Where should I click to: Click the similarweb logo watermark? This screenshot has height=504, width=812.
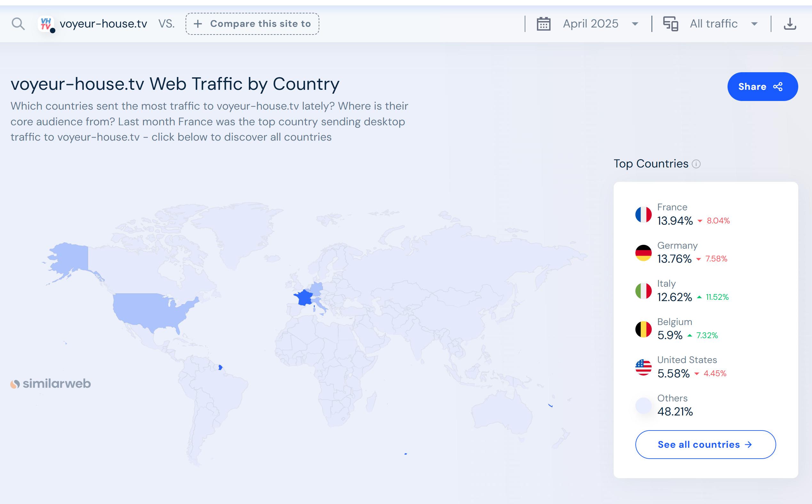[51, 384]
